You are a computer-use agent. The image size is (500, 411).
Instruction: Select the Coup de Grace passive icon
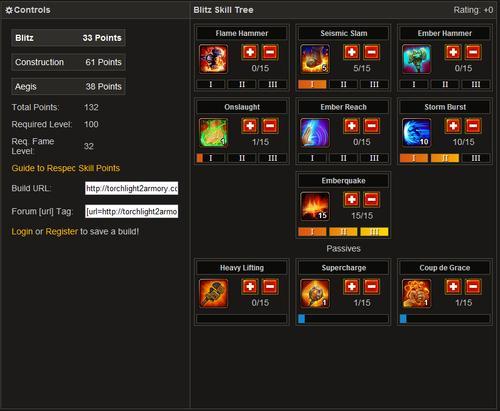(x=417, y=293)
